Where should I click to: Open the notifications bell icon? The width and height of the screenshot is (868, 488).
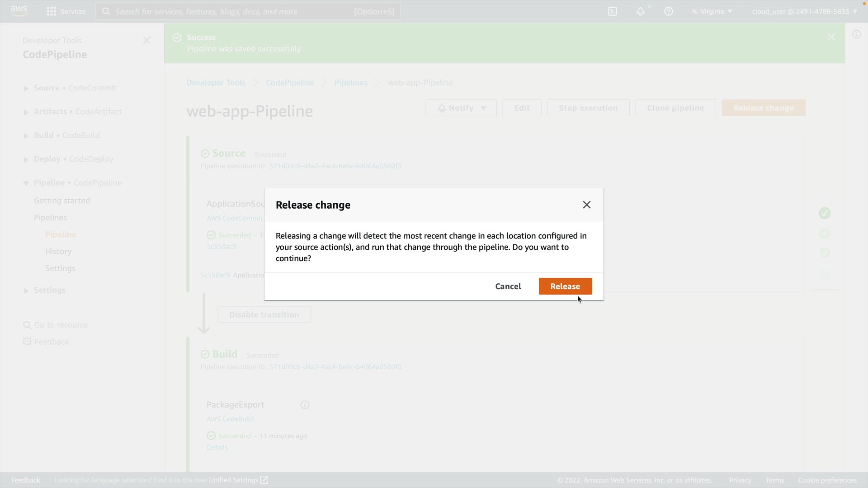[x=641, y=11]
